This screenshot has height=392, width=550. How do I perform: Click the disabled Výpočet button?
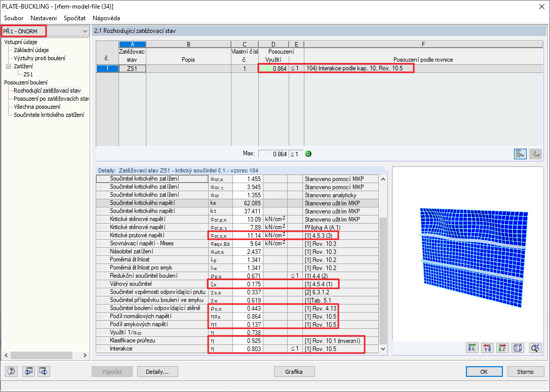click(x=112, y=372)
